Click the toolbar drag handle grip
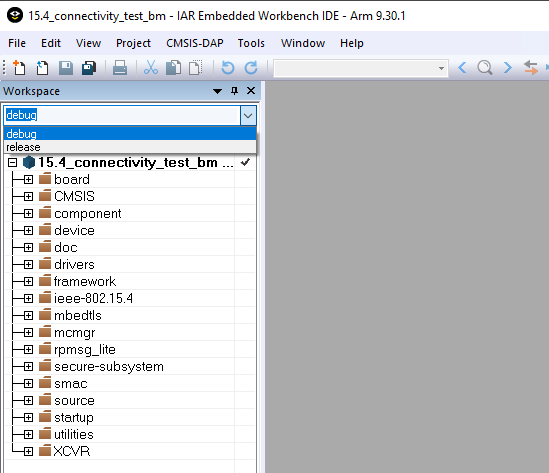This screenshot has width=549, height=473. (x=4, y=68)
